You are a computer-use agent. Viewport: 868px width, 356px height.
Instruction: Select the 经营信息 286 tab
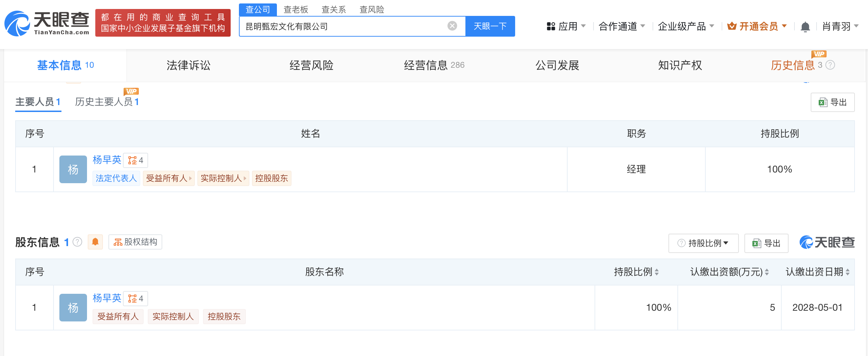click(x=434, y=65)
